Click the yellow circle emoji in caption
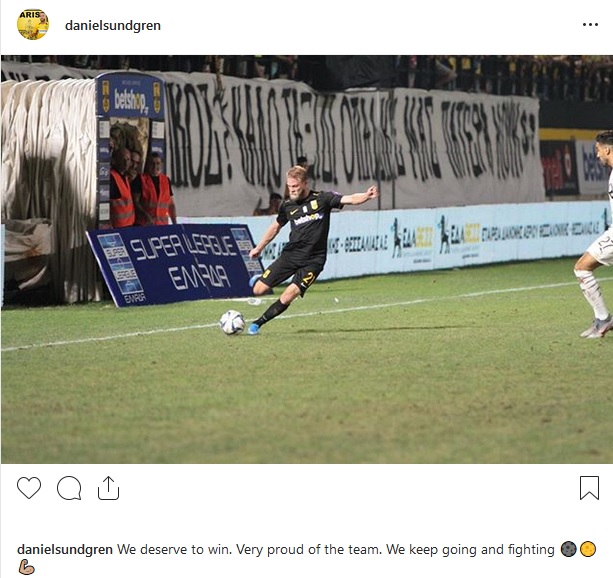This screenshot has height=578, width=613. [588, 549]
